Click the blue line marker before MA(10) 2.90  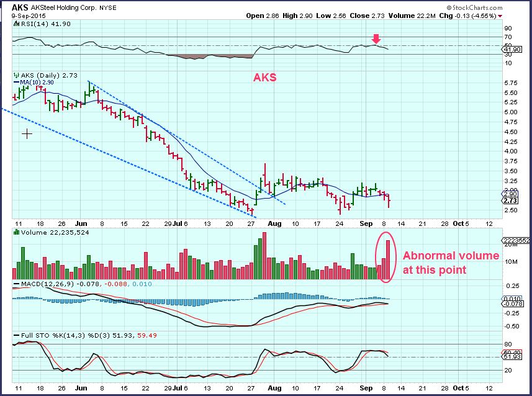[x=16, y=83]
